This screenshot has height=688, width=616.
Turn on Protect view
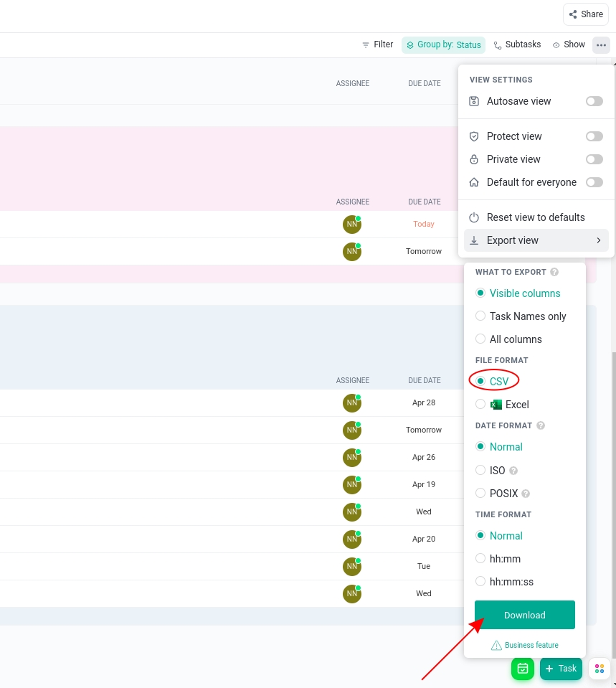click(594, 136)
